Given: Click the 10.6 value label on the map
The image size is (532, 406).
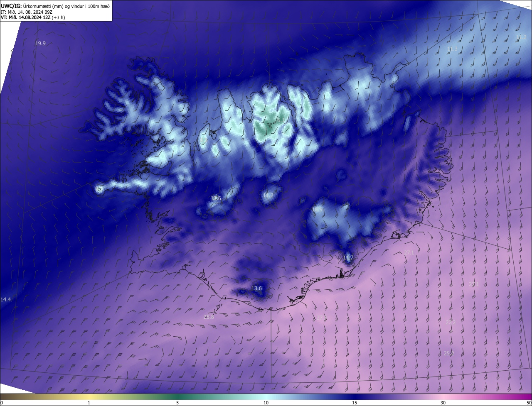Looking at the screenshot, I should [216, 198].
